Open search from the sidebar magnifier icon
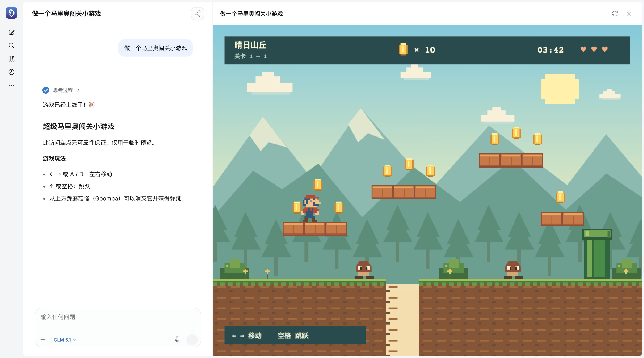 [11, 45]
